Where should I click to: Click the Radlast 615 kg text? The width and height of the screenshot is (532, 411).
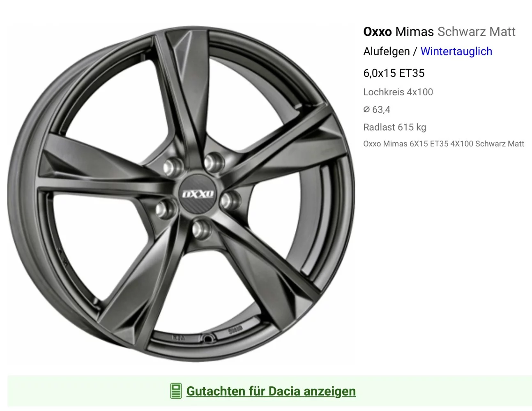coord(394,127)
